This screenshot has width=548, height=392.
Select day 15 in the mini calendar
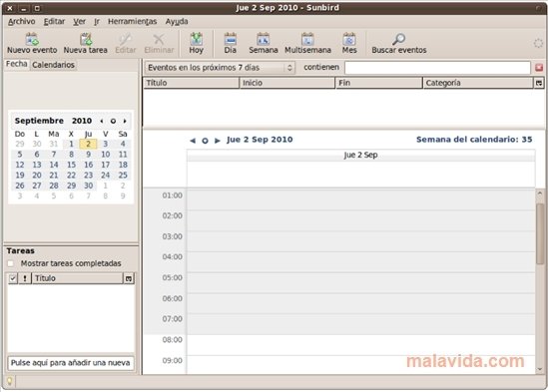point(71,165)
